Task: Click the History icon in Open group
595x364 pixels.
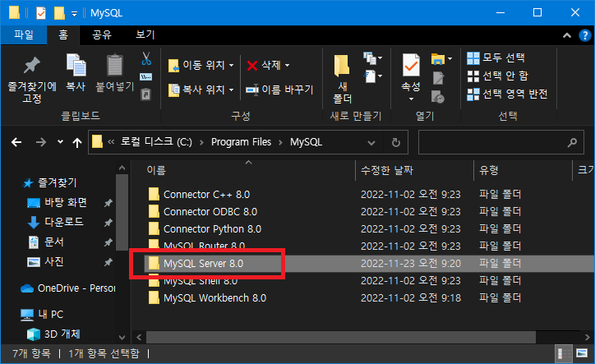Action: (x=438, y=96)
